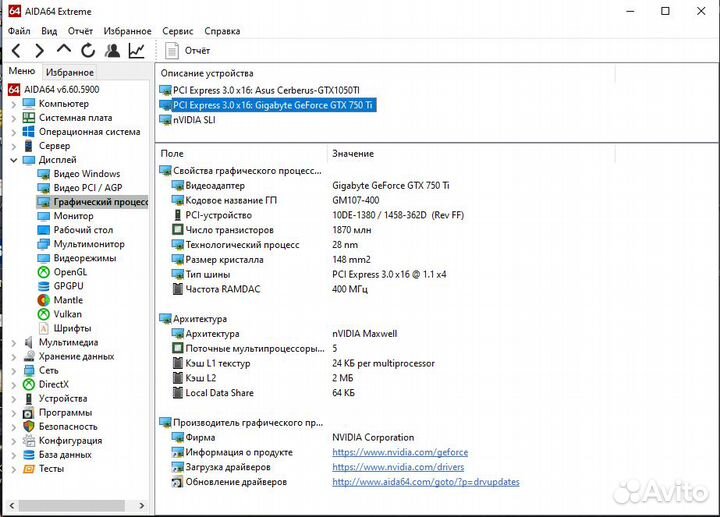Expand the Устройства node chevron
This screenshot has width=720, height=517.
pyautogui.click(x=14, y=399)
